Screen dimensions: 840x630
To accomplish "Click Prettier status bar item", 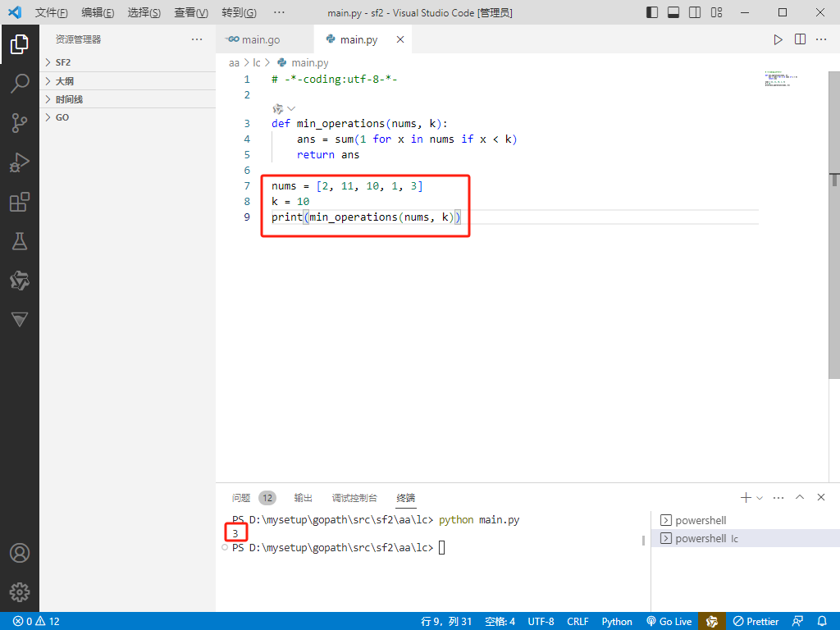I will (756, 622).
